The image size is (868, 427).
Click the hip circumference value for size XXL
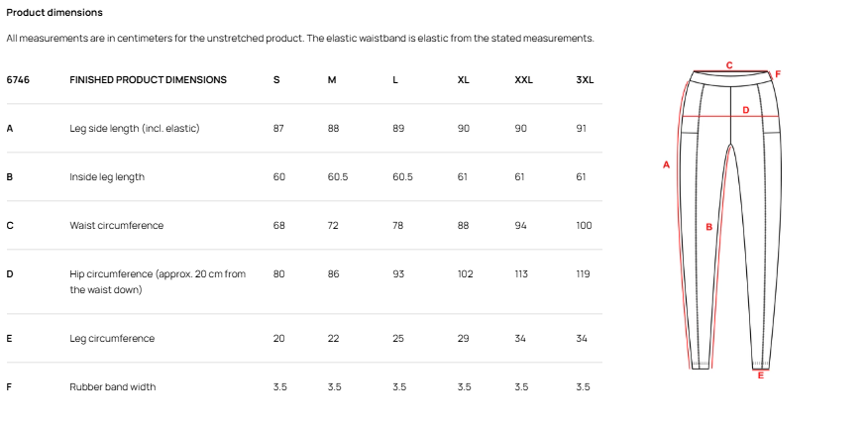(x=521, y=274)
